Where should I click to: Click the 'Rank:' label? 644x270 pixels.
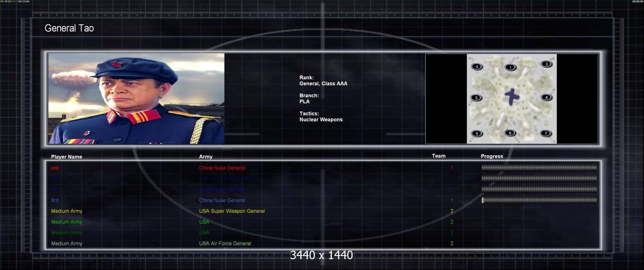306,78
